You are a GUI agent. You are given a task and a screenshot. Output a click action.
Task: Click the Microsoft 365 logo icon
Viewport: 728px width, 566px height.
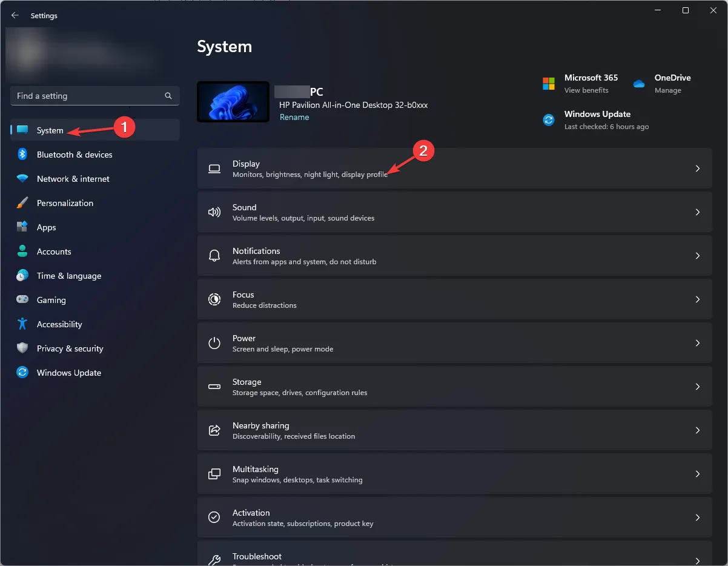point(549,84)
